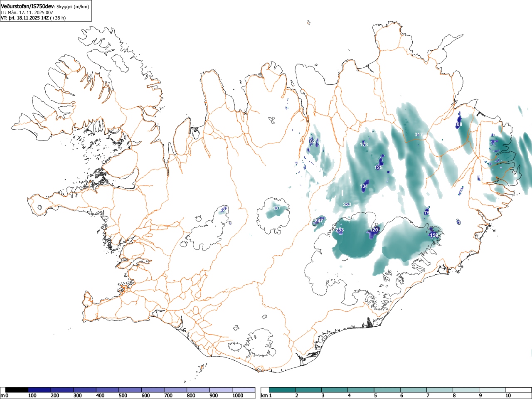The image size is (532, 399).
Task: Pick the 6–7 km teal legend swatch
Action: point(414,390)
